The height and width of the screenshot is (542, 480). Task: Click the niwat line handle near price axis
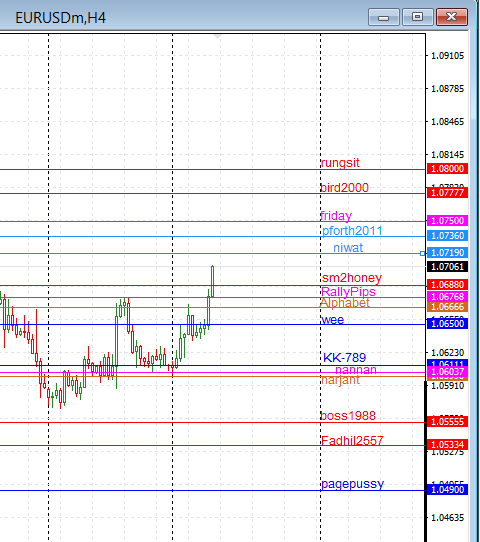[x=422, y=253]
